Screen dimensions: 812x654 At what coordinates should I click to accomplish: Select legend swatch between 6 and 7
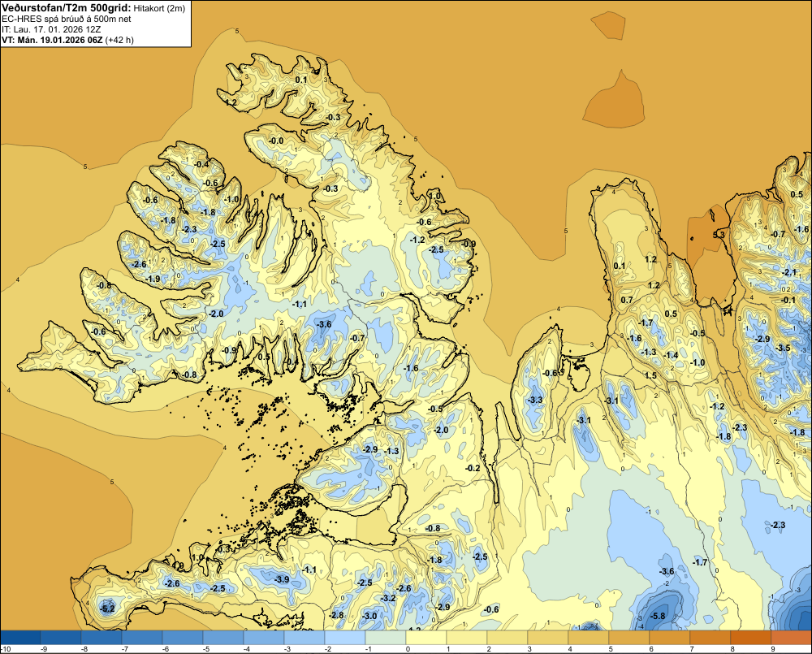(670, 638)
